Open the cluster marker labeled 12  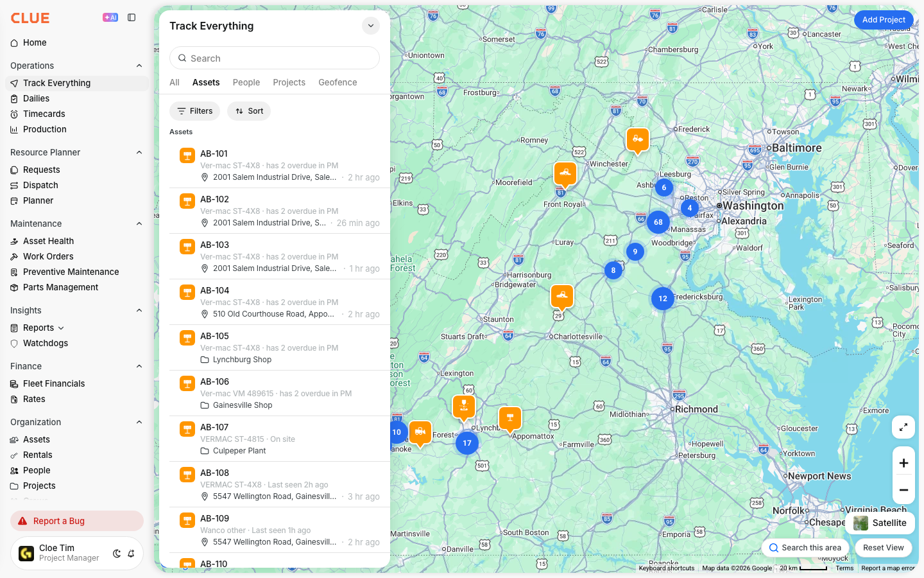coord(663,299)
